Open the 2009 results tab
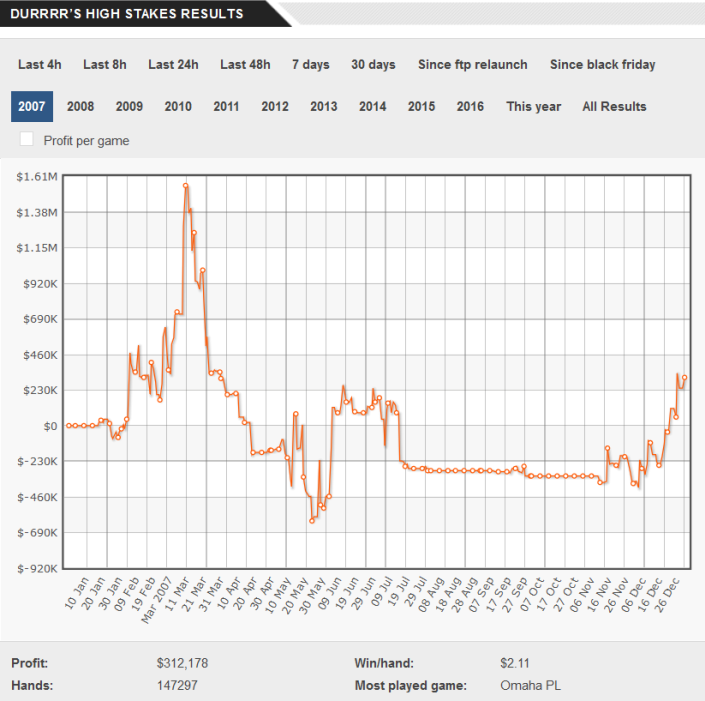This screenshot has height=701, width=705. [x=129, y=106]
